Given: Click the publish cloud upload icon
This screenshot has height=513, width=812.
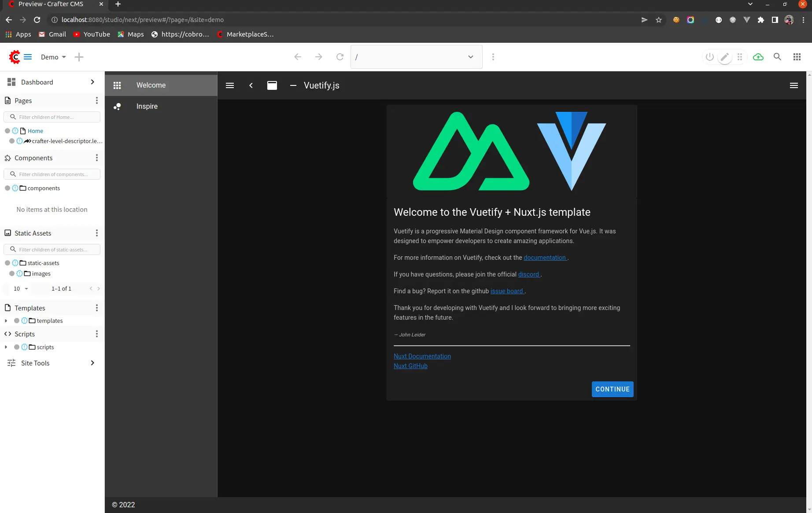Looking at the screenshot, I should 758,57.
